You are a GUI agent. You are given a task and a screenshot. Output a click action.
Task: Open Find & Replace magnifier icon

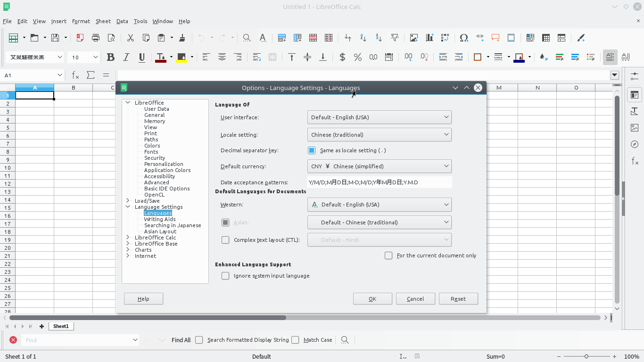pyautogui.click(x=247, y=38)
